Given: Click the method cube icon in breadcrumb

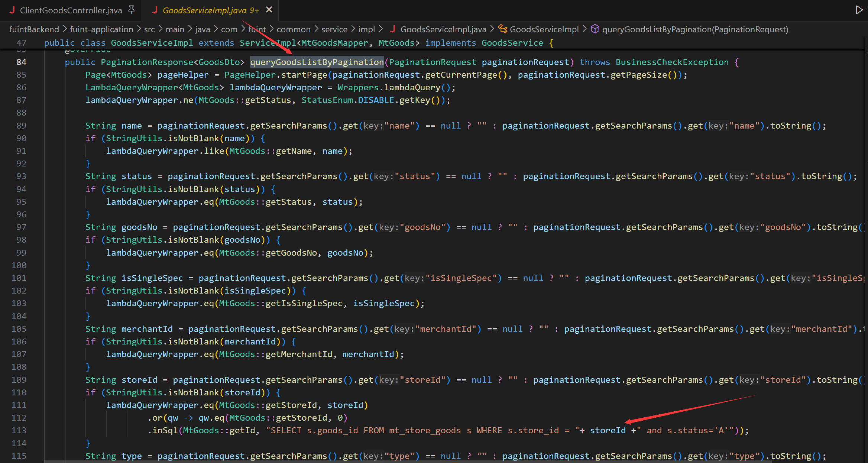Looking at the screenshot, I should (x=595, y=29).
